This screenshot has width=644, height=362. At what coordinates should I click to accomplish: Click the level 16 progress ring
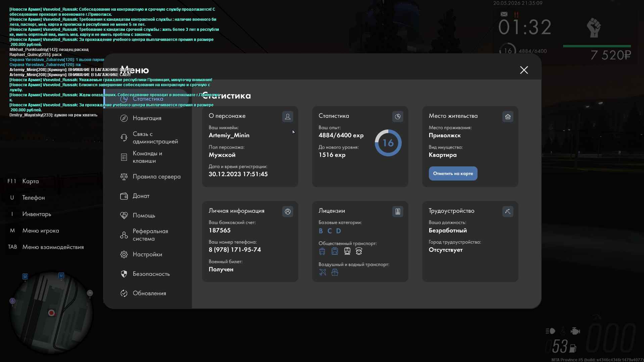click(388, 143)
